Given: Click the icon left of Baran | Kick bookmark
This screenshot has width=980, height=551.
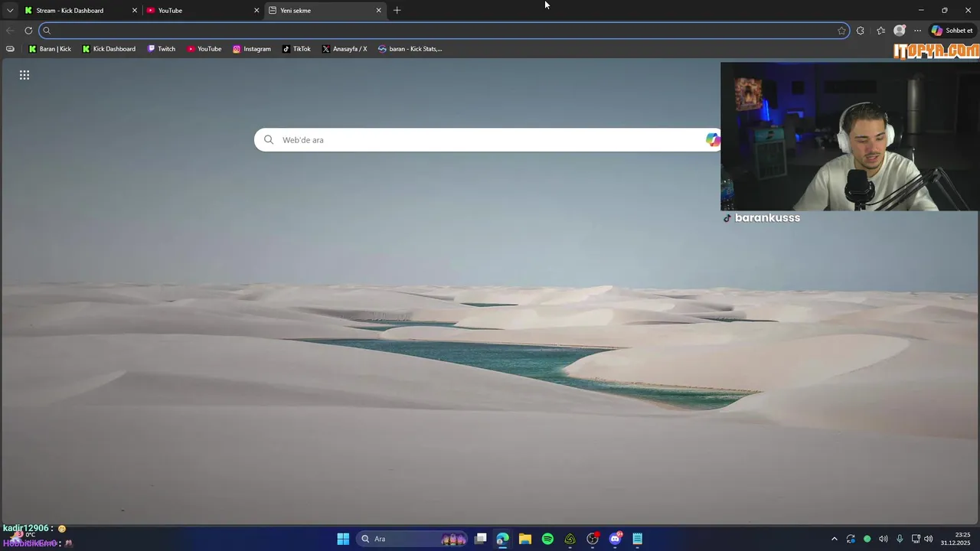Looking at the screenshot, I should pos(10,49).
